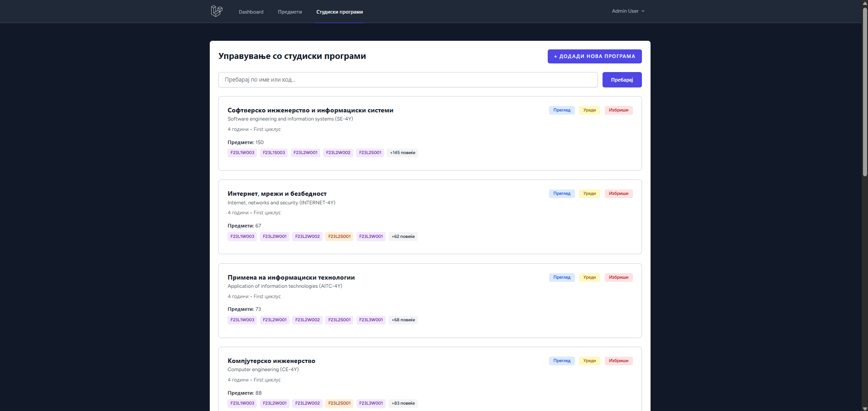Image resolution: width=868 pixels, height=411 pixels.
Task: Expand the +145 повеќе subjects badge
Action: pyautogui.click(x=402, y=153)
